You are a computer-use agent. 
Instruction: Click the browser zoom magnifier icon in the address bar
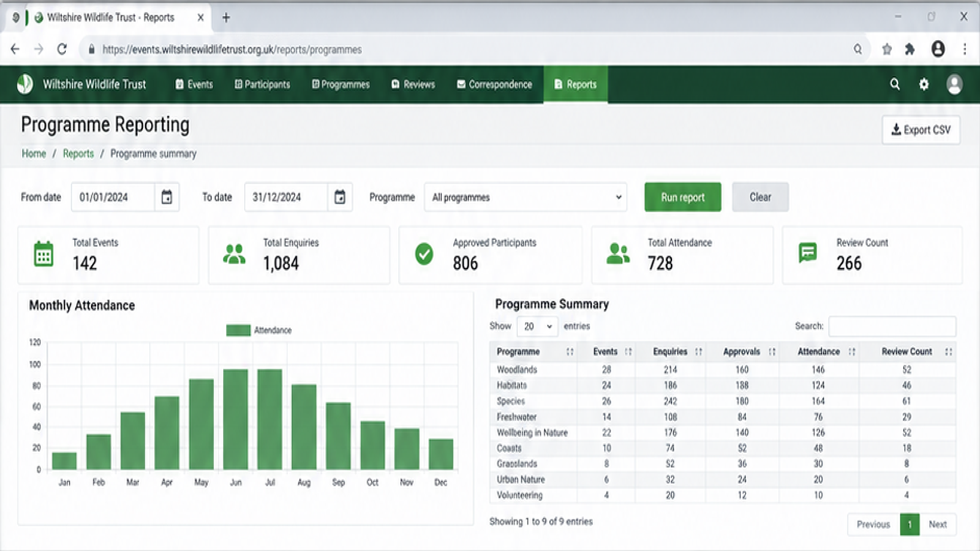tap(858, 49)
